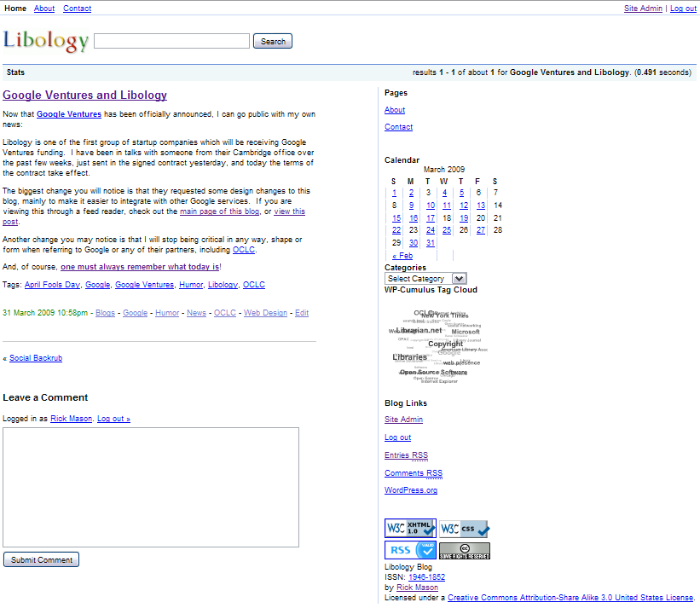Viewport: 700px width, 608px height.
Task: Open the main page of this blog link
Action: [x=219, y=211]
